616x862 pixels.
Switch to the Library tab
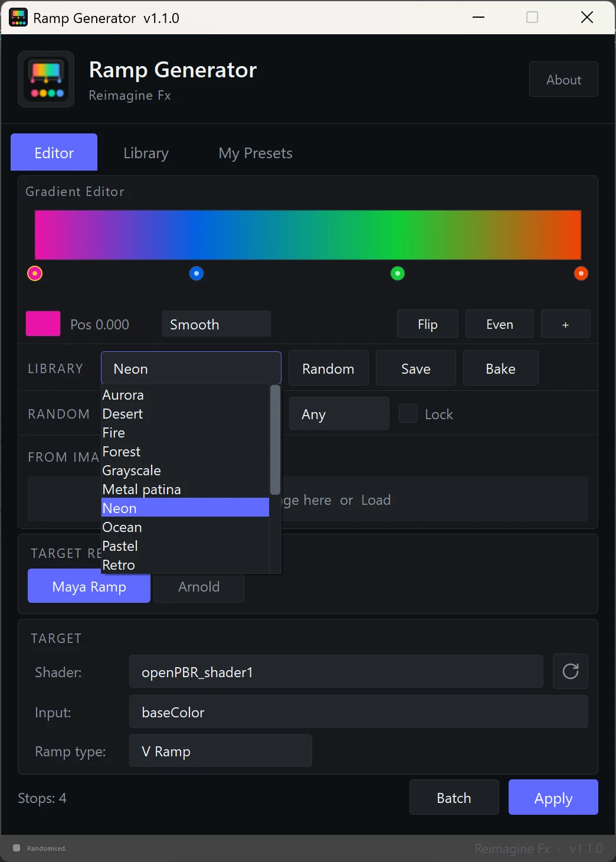point(146,153)
